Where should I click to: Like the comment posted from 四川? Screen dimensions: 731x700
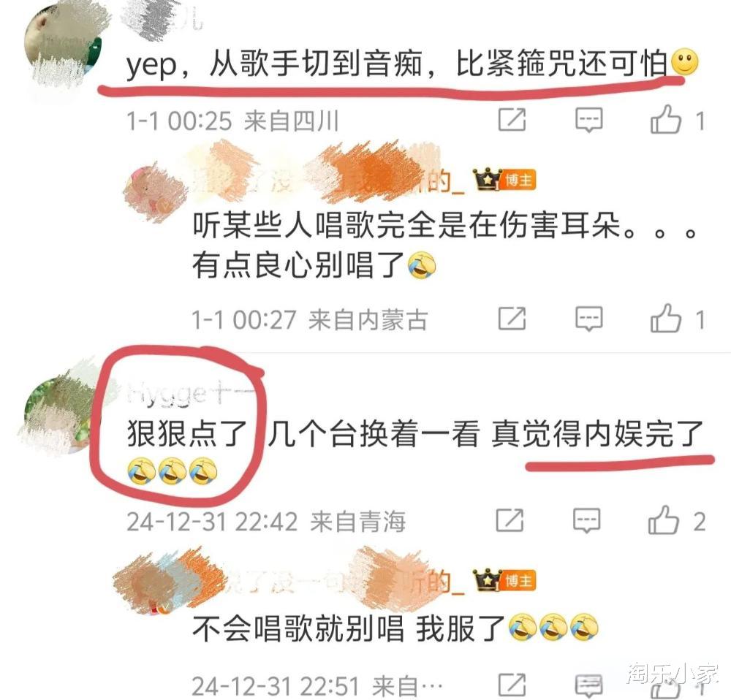click(x=666, y=120)
